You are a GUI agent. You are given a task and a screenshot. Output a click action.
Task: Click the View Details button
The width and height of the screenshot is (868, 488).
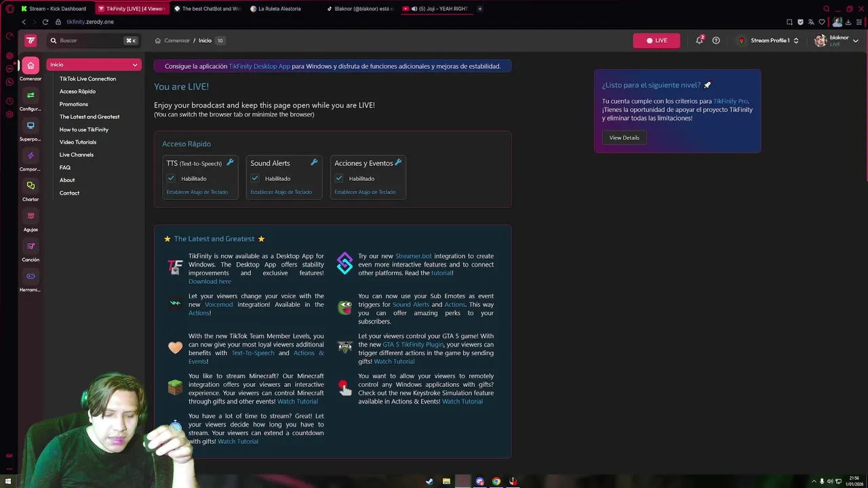624,138
